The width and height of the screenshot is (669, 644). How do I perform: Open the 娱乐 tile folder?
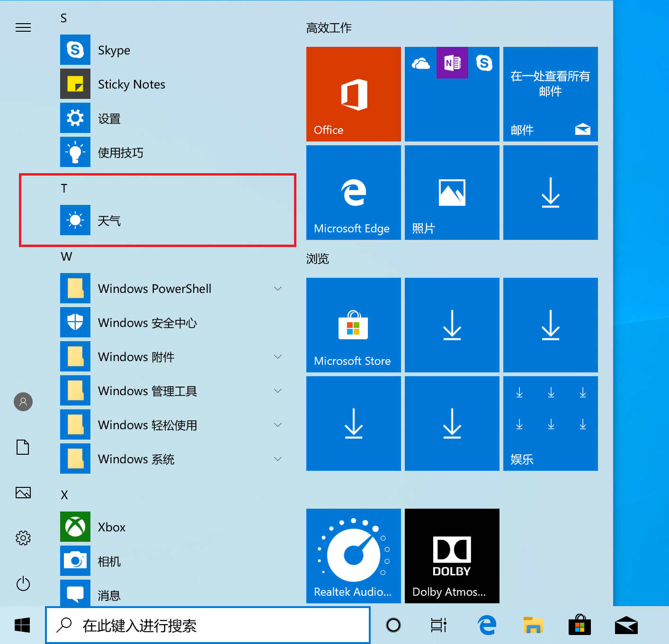(551, 423)
